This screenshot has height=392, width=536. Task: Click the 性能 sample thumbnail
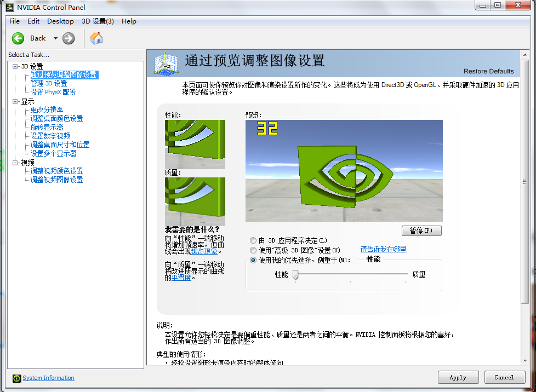[x=195, y=145]
